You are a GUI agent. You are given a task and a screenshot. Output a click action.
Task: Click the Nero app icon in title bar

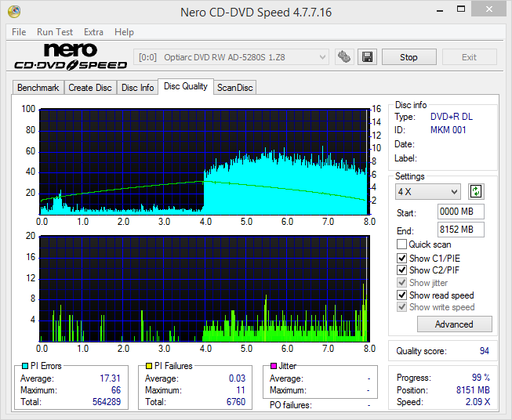9,11
